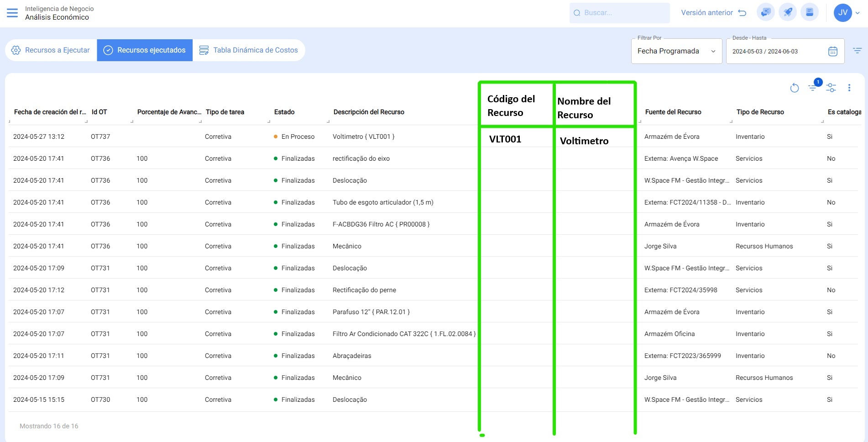Open the documentation book icon
Image resolution: width=868 pixels, height=442 pixels.
810,12
